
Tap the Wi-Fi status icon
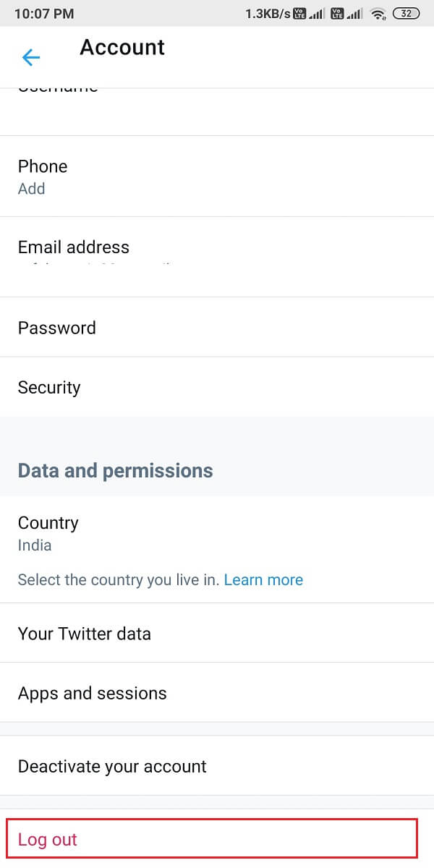377,14
